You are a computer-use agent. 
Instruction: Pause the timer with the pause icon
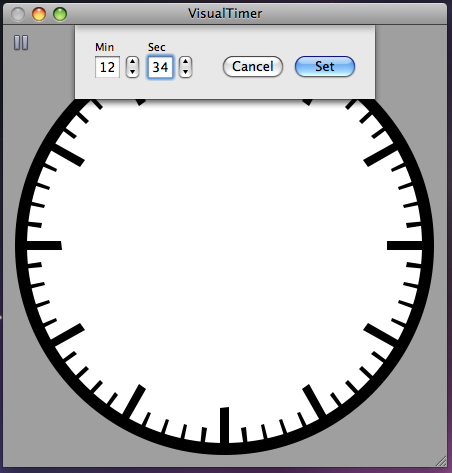pyautogui.click(x=21, y=43)
